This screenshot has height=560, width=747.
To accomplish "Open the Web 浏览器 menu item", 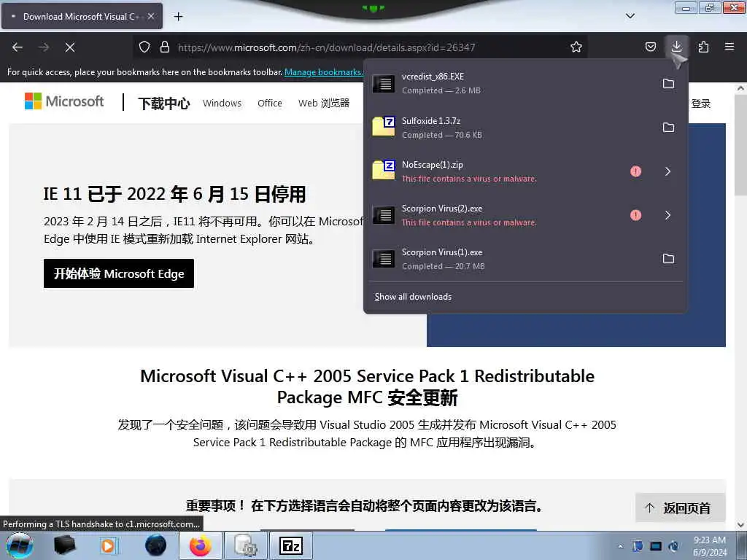I will point(324,104).
